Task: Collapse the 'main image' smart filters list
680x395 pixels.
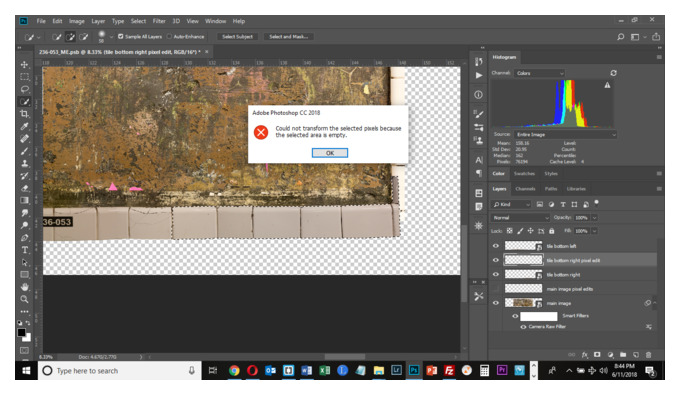Action: [655, 303]
